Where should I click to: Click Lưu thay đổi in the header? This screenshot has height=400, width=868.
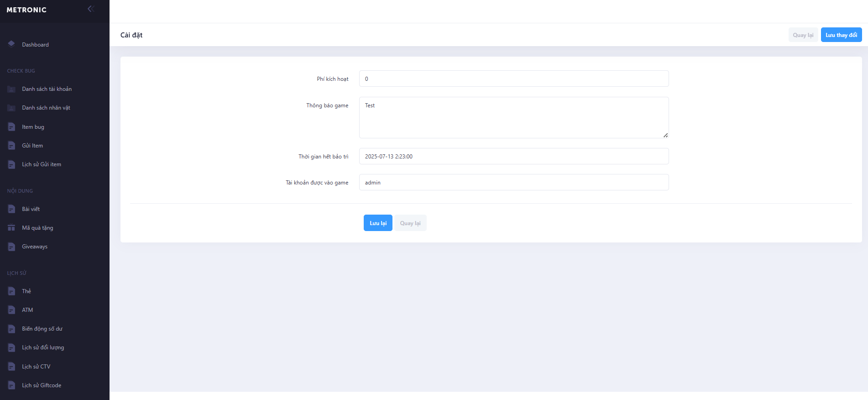(x=841, y=35)
